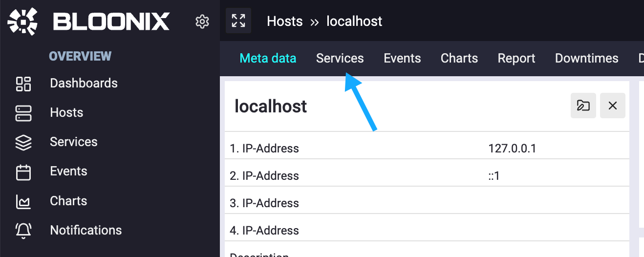Open the Charts tab in host navigation
This screenshot has height=257, width=644.
point(459,58)
